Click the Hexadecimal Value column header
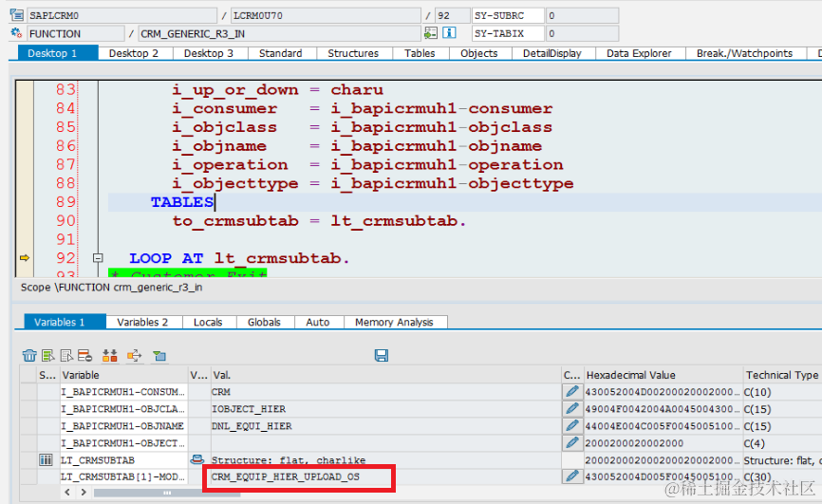The height and width of the screenshot is (504, 822). click(663, 375)
